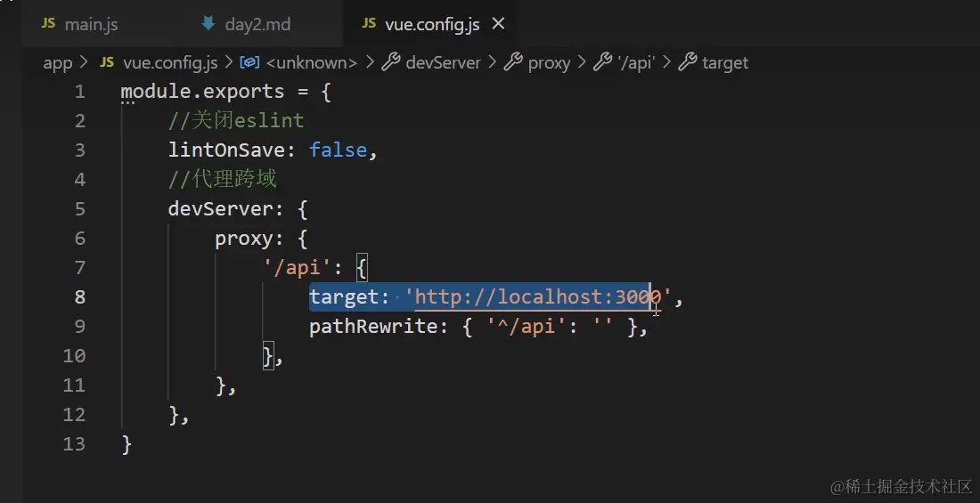Click the wrench icon before target breadcrumb
This screenshot has width=980, height=503.
(688, 62)
